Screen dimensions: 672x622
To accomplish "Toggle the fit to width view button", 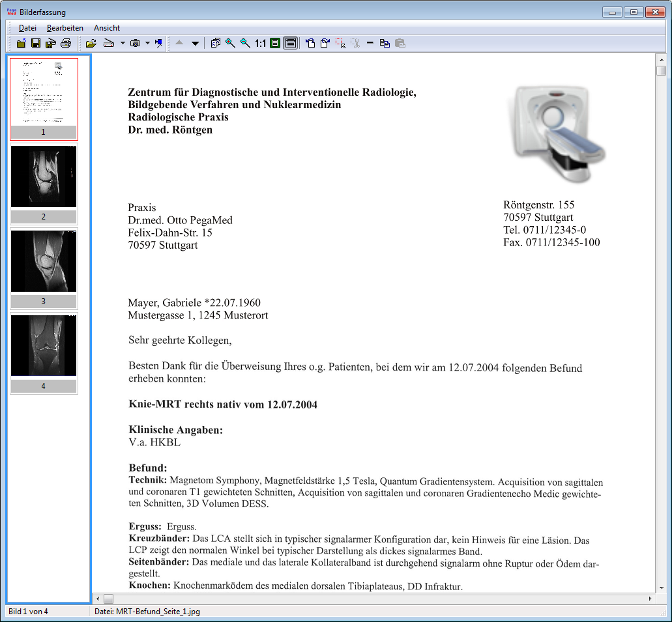I will click(290, 44).
